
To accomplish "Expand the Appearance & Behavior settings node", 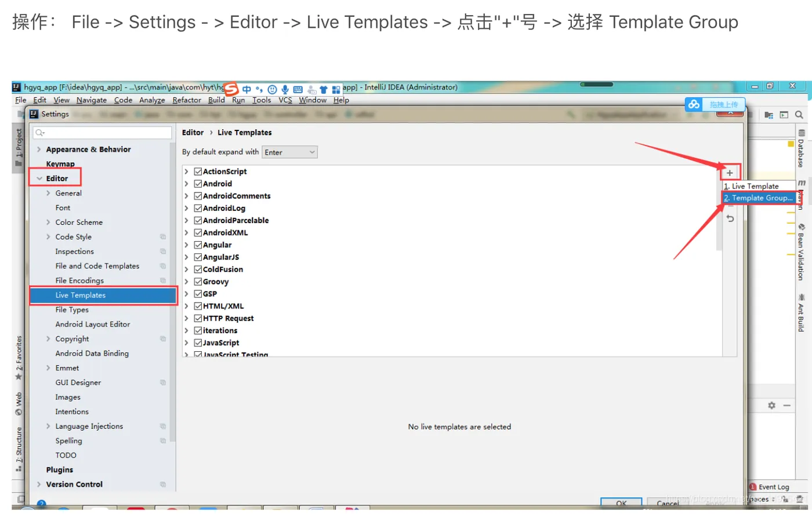I will tap(39, 150).
